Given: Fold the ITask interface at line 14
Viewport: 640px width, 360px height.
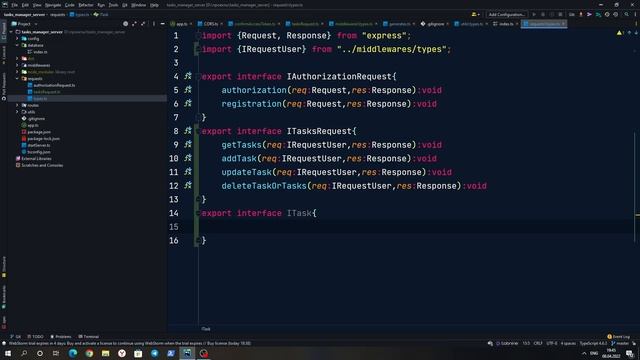Looking at the screenshot, I should click(198, 213).
